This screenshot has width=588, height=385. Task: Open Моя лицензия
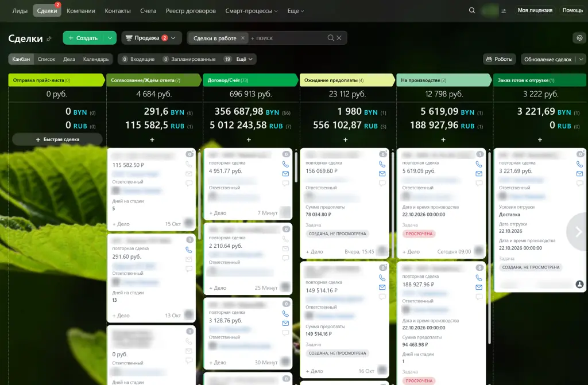(535, 10)
